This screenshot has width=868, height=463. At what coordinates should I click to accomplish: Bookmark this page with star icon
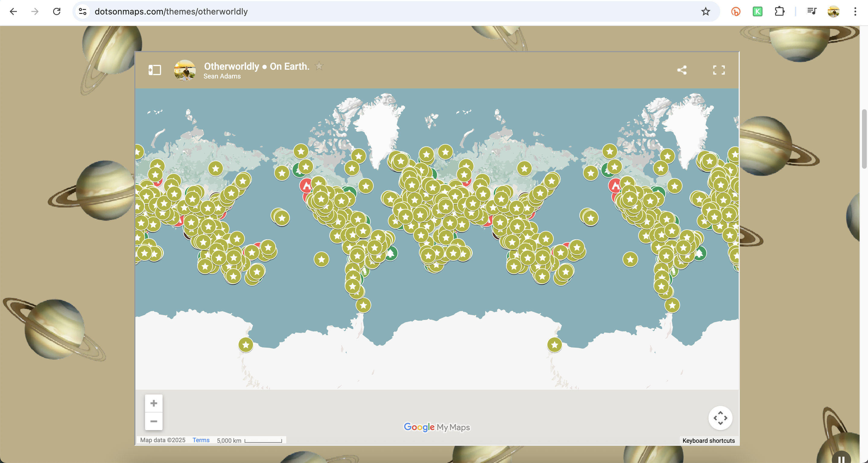coord(705,11)
